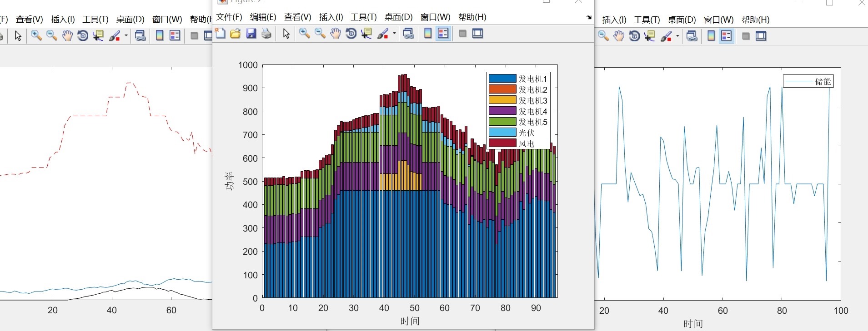
Task: Click 时间 x-axis label in the right figure
Action: pos(693,324)
